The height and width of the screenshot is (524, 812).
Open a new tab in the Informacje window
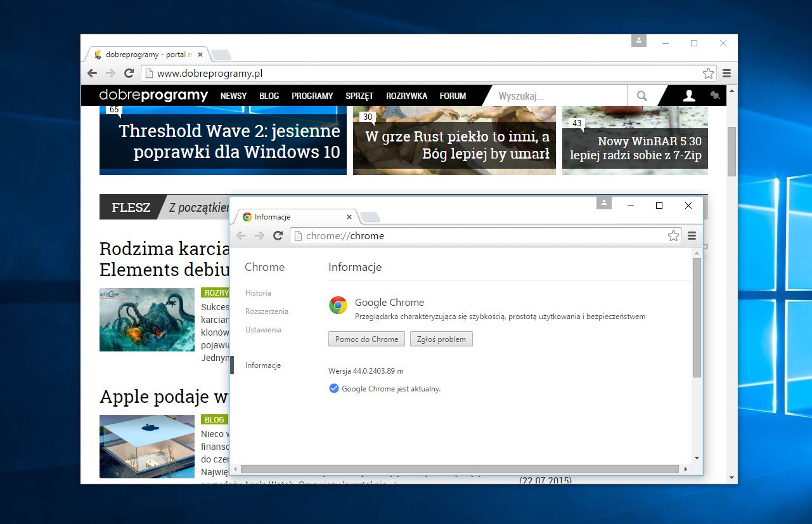370,218
